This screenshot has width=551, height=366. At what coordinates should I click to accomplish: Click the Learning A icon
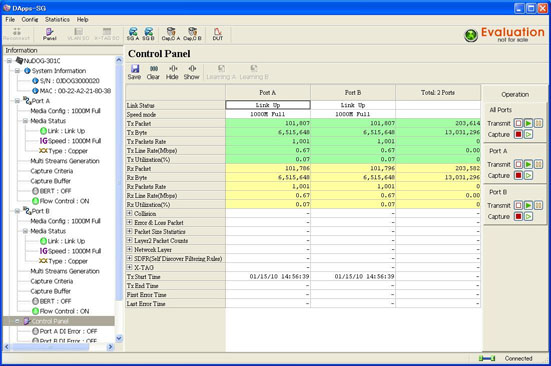tap(221, 72)
